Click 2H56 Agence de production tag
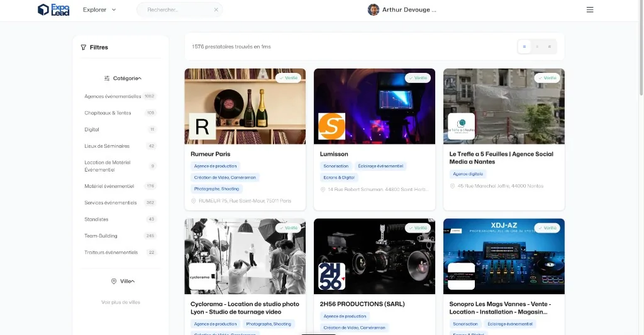Screen dimensions: 644x335 click(x=345, y=317)
